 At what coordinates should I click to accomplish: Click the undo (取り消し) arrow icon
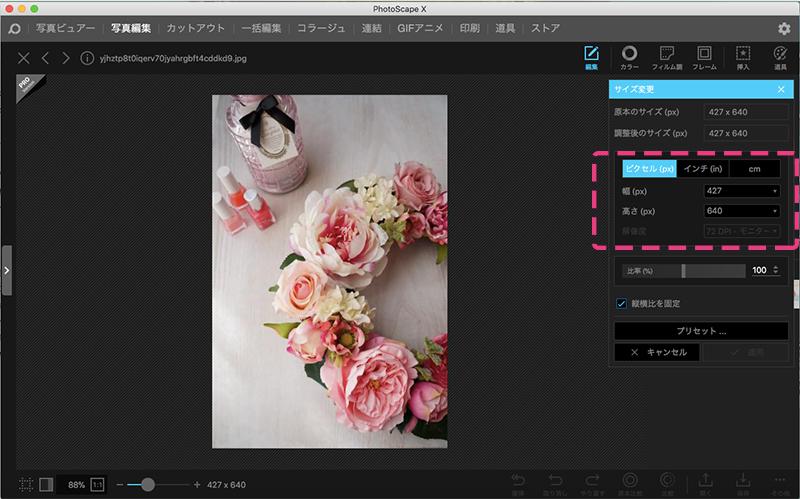[555, 484]
